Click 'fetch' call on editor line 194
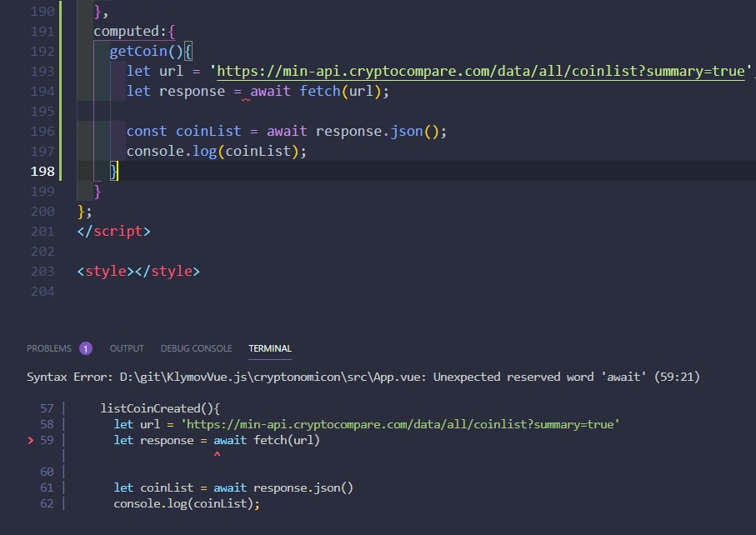This screenshot has height=535, width=756. [x=320, y=91]
